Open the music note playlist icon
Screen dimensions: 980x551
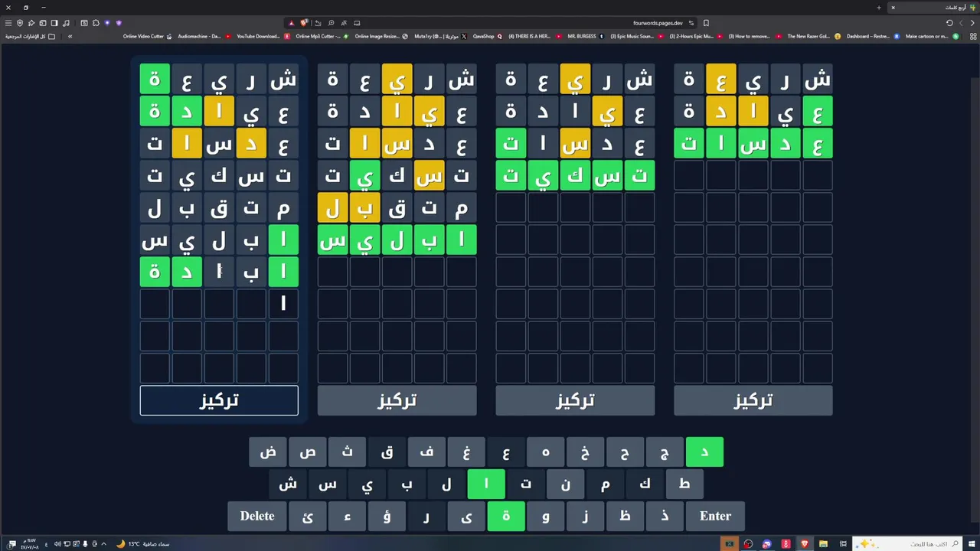66,23
